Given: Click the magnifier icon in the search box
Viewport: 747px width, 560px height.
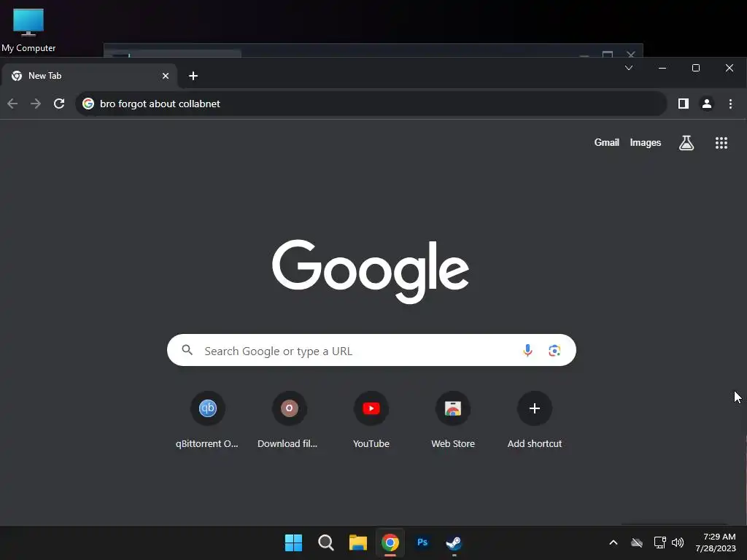Looking at the screenshot, I should point(187,351).
